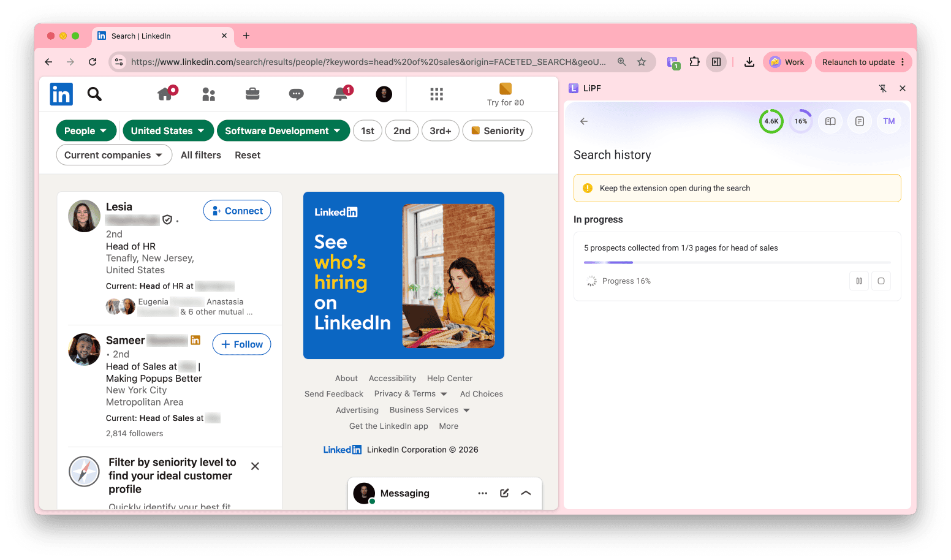
Task: Unpin the LiPF side panel
Action: (883, 88)
